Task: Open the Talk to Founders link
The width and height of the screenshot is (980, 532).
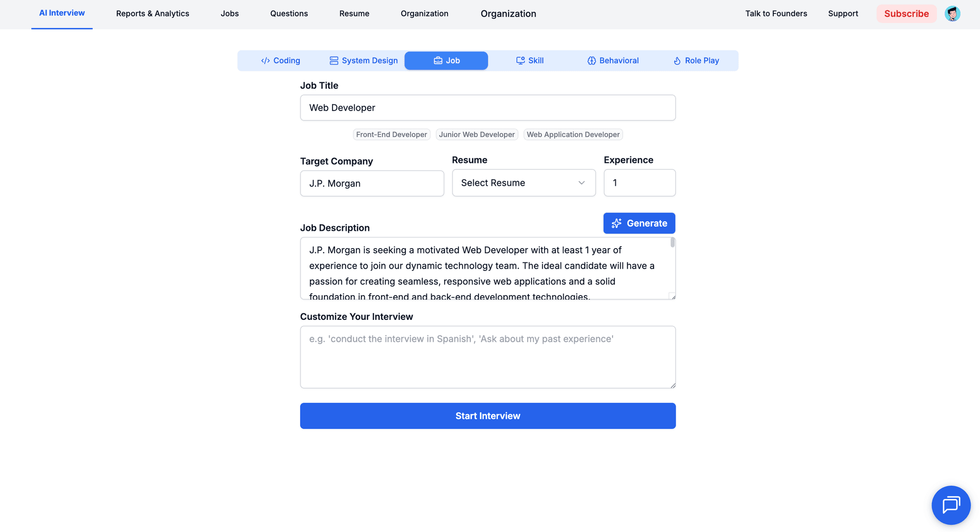Action: click(776, 13)
